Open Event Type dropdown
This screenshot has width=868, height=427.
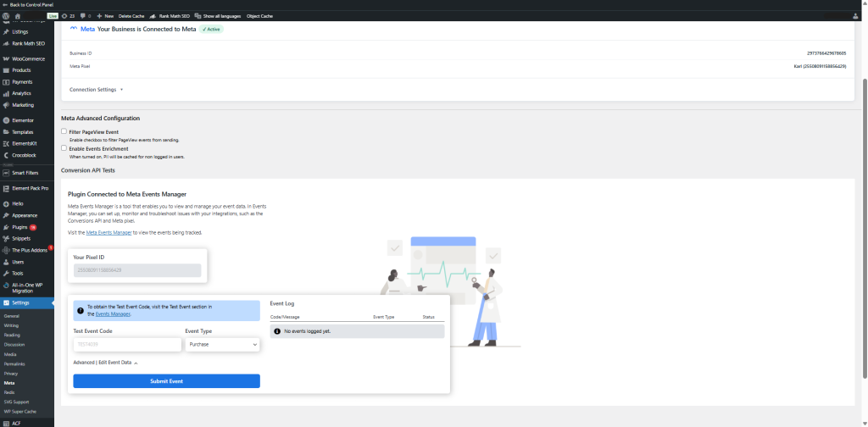(x=223, y=344)
